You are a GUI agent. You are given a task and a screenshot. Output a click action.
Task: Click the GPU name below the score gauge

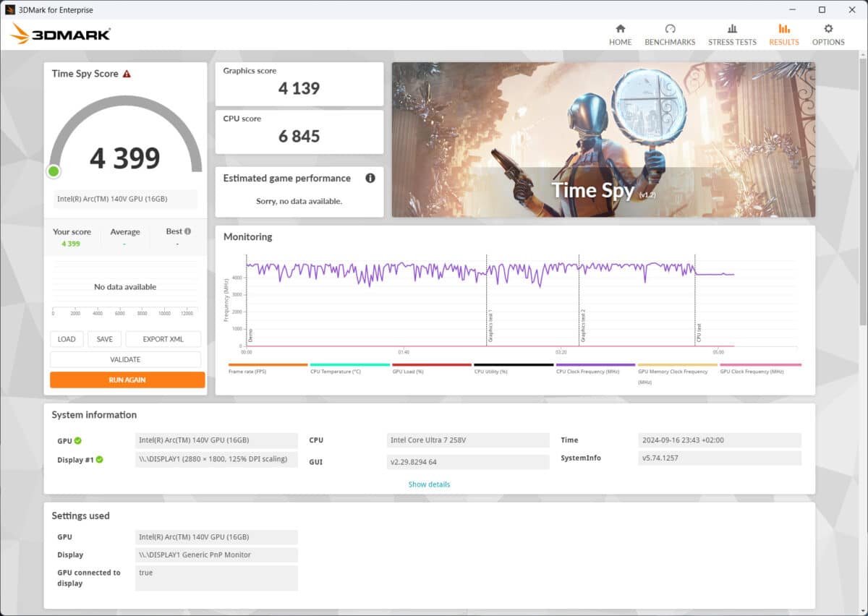[125, 199]
